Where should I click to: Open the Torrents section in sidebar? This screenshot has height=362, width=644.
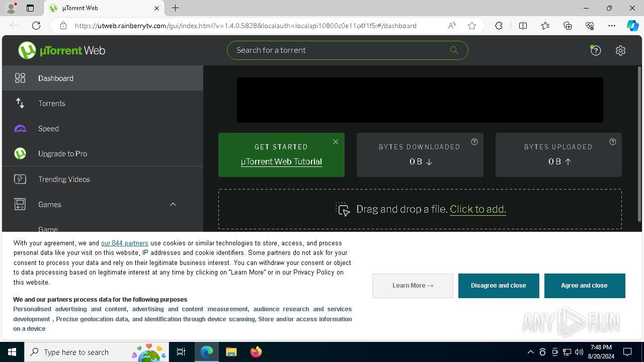point(103,103)
